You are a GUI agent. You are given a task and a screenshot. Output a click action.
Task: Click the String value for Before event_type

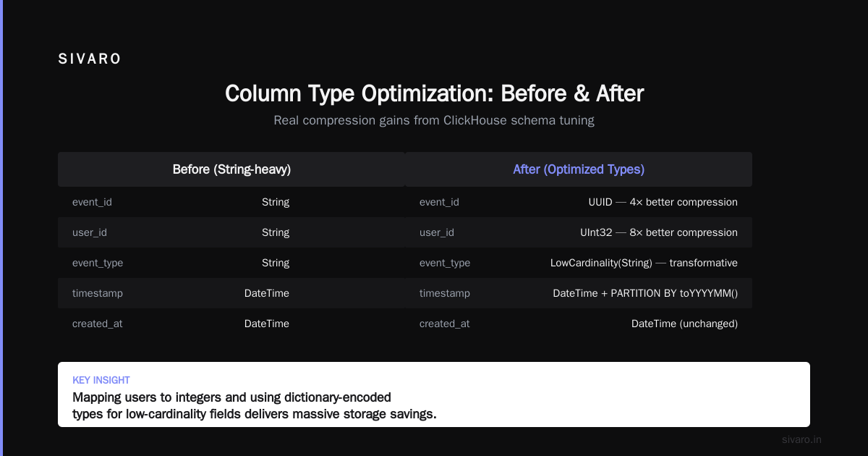click(x=276, y=263)
